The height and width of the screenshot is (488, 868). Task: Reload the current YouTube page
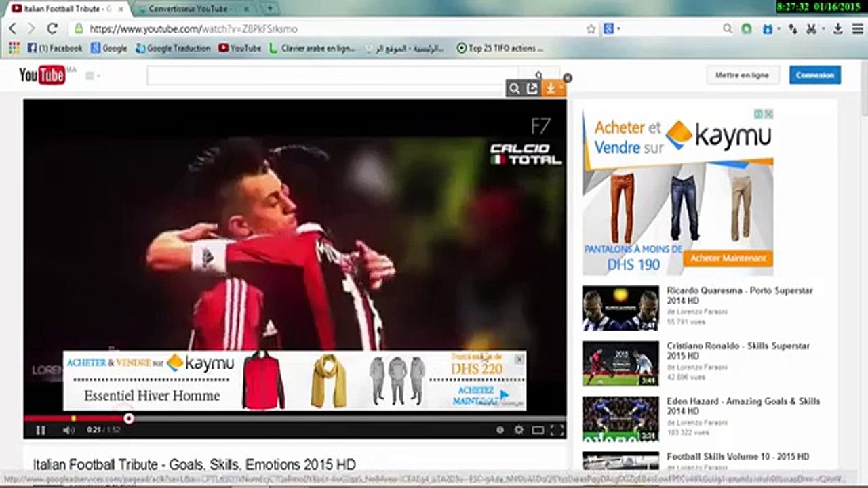(x=52, y=29)
